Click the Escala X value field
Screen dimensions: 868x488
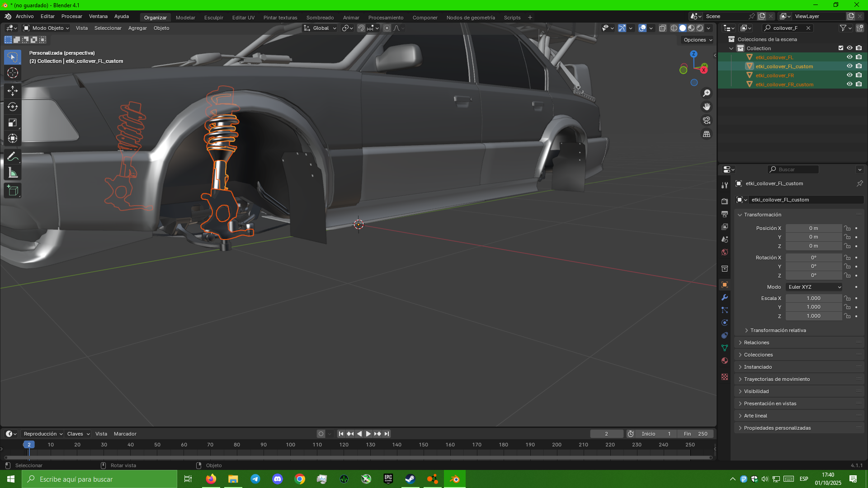[813, 298]
